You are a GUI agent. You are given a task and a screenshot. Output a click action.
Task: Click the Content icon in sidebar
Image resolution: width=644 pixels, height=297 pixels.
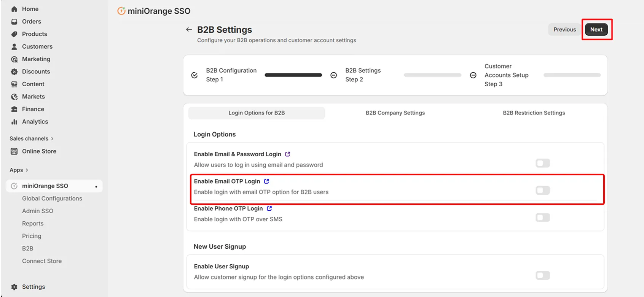[14, 84]
